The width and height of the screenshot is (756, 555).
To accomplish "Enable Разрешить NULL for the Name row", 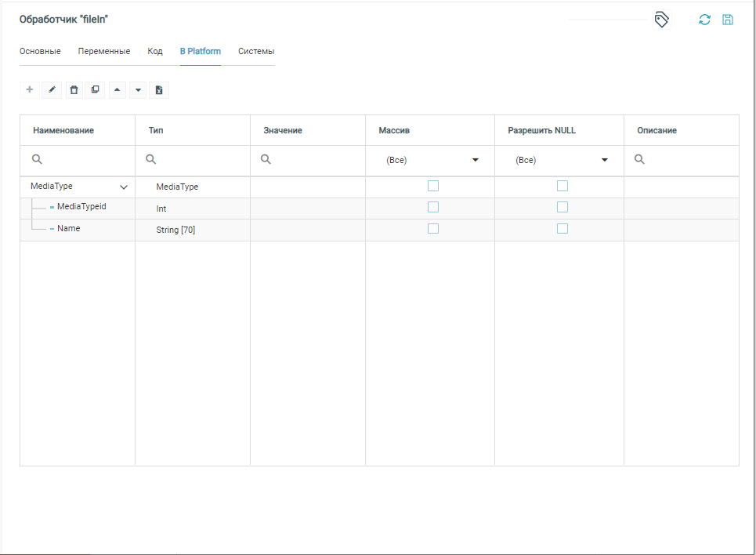I will tap(562, 229).
